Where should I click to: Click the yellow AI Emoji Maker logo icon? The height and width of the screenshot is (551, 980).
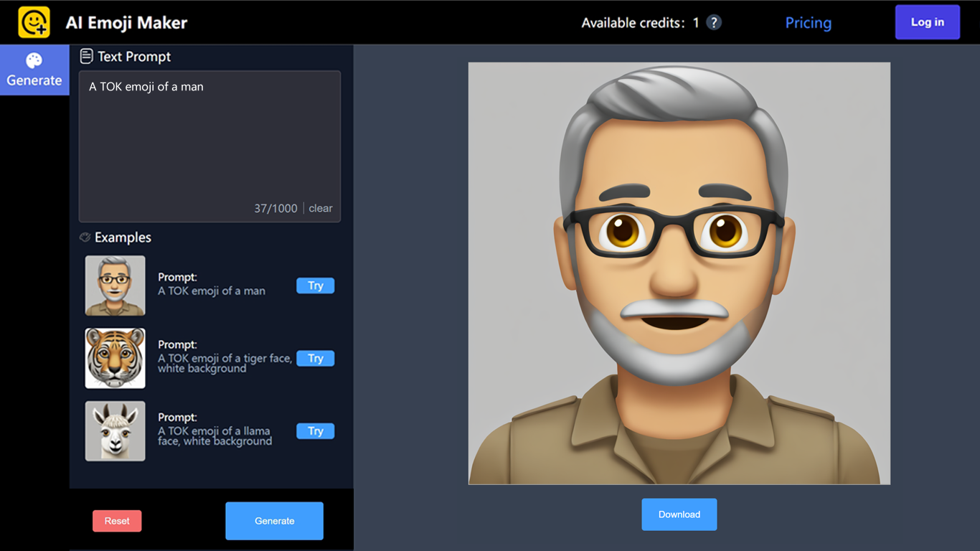coord(34,22)
